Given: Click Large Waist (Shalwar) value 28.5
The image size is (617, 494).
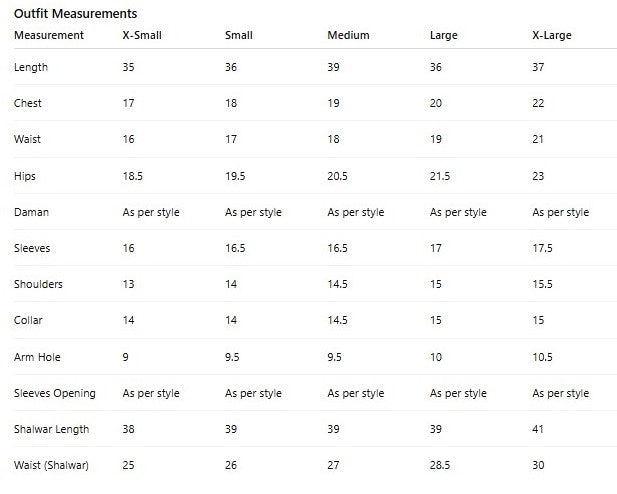Looking at the screenshot, I should 440,466.
